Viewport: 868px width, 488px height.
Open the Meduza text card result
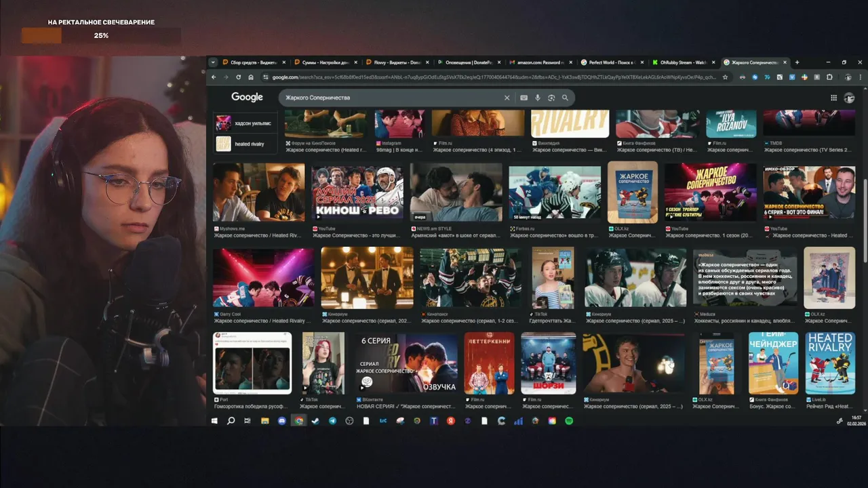pos(745,277)
